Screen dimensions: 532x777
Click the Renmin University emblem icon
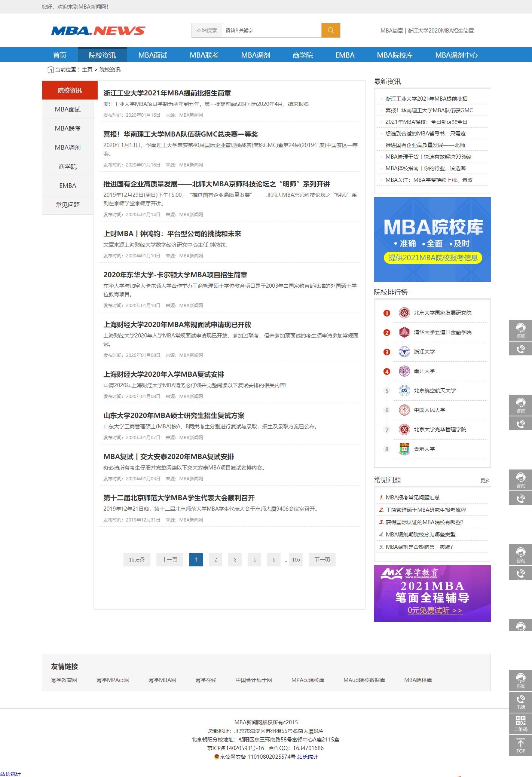(x=404, y=410)
